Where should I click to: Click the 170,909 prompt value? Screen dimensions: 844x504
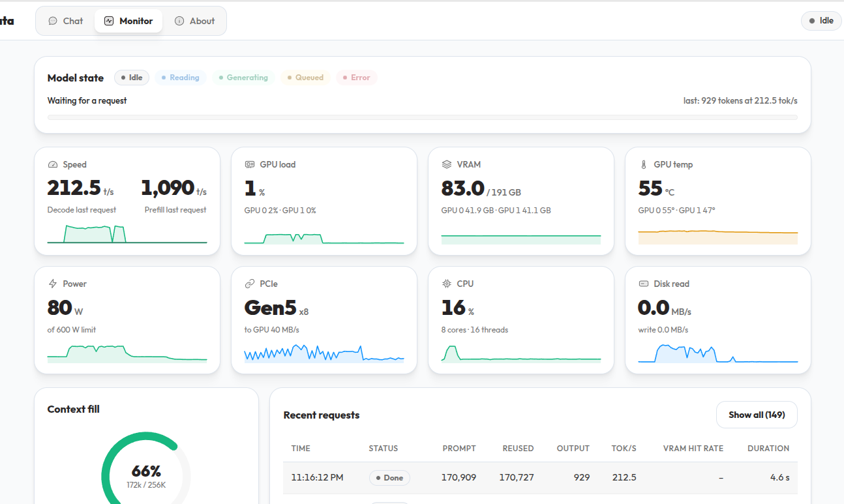pos(459,477)
